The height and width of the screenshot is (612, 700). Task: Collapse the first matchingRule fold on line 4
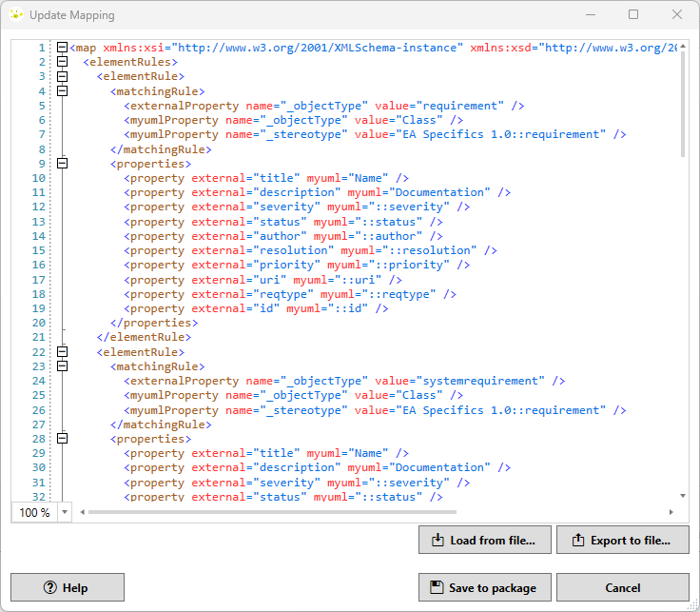pos(63,91)
